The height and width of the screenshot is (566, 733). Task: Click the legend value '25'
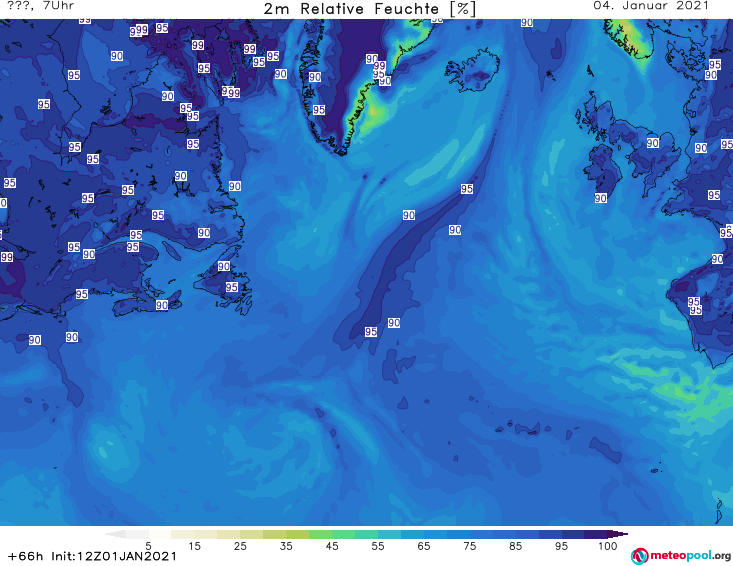click(x=240, y=546)
